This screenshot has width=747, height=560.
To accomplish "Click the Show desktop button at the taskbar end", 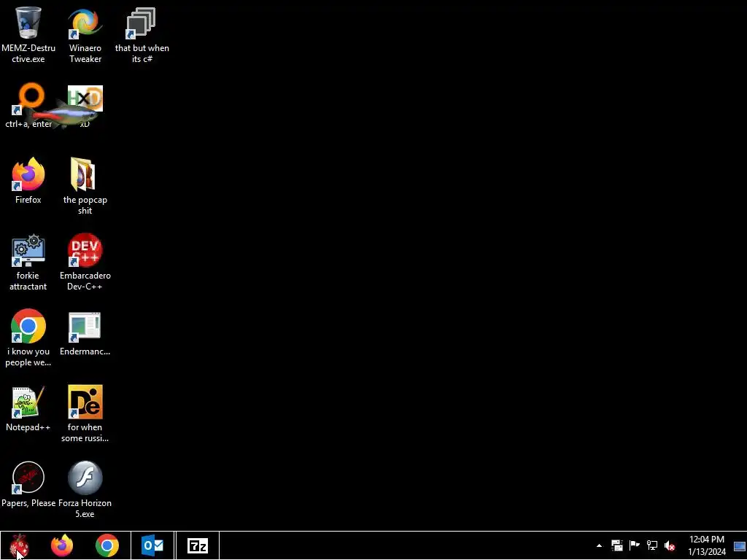I will [x=740, y=545].
